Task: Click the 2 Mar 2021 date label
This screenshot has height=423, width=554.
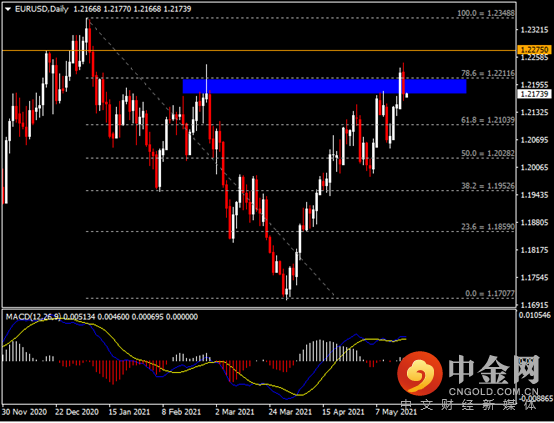Action: tap(235, 412)
